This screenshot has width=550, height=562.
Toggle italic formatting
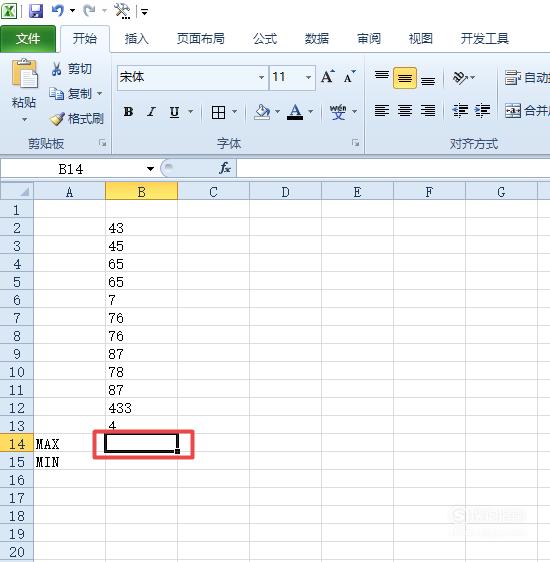[151, 112]
